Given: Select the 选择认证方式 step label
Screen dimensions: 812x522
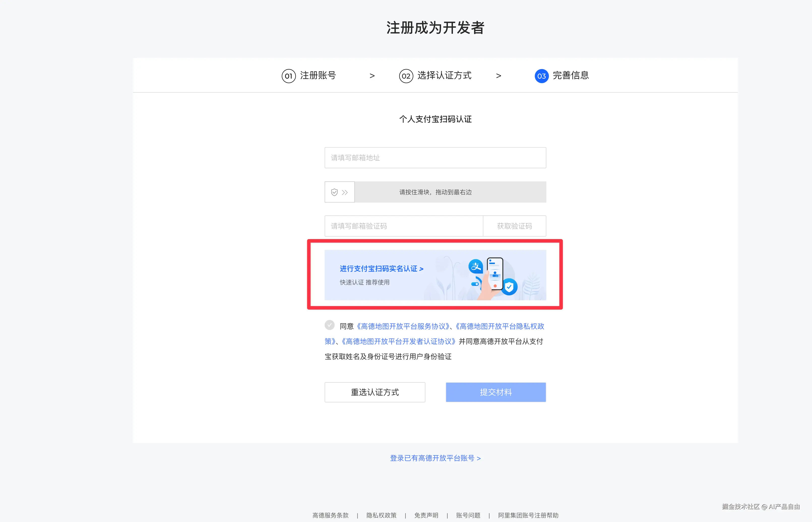Looking at the screenshot, I should (444, 75).
